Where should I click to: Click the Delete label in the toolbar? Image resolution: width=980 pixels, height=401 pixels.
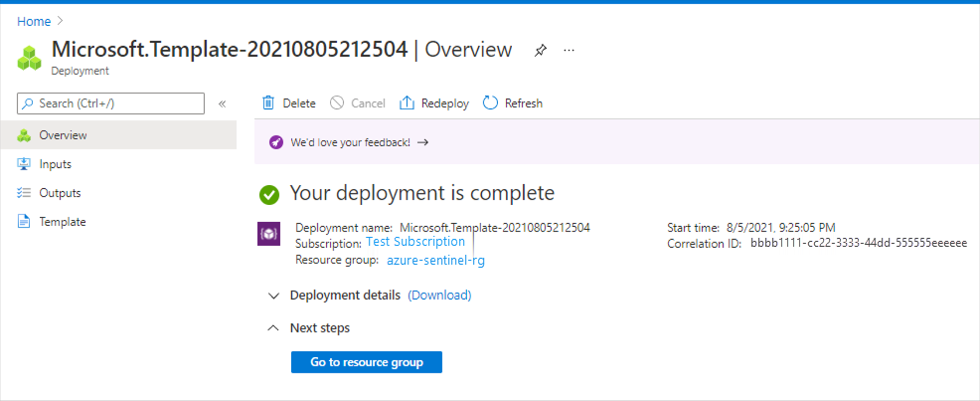click(299, 103)
